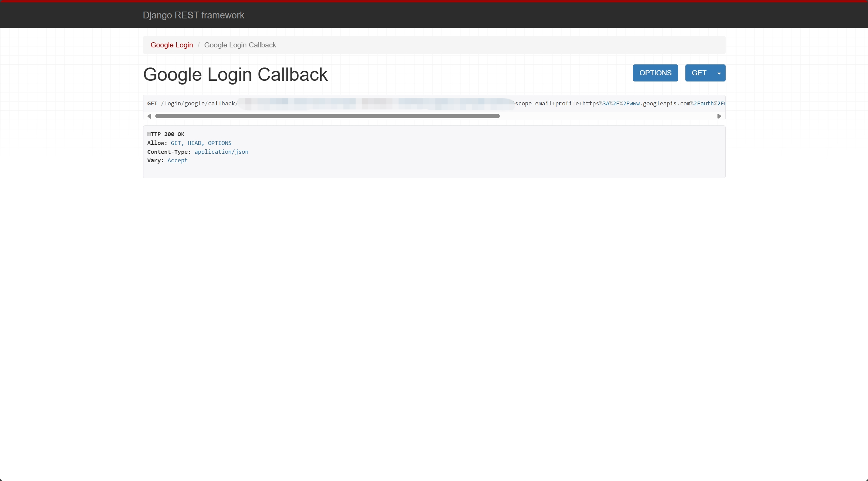The height and width of the screenshot is (481, 868).
Task: Click the Accept value of Vary header
Action: (177, 161)
